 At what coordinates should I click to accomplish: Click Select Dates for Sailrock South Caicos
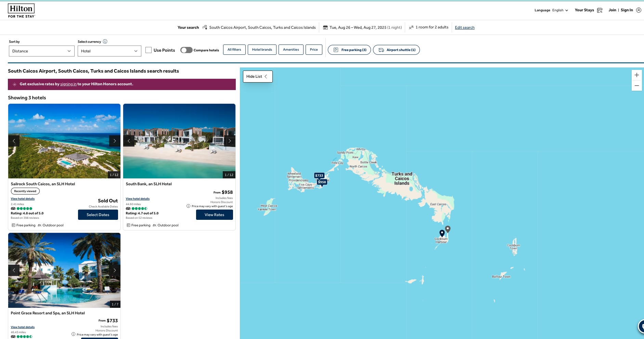(98, 215)
